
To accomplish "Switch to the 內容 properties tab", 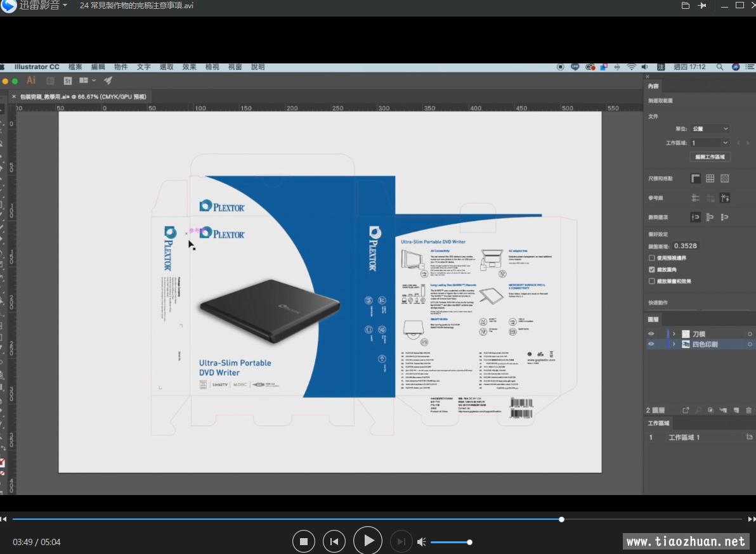I will click(x=653, y=86).
